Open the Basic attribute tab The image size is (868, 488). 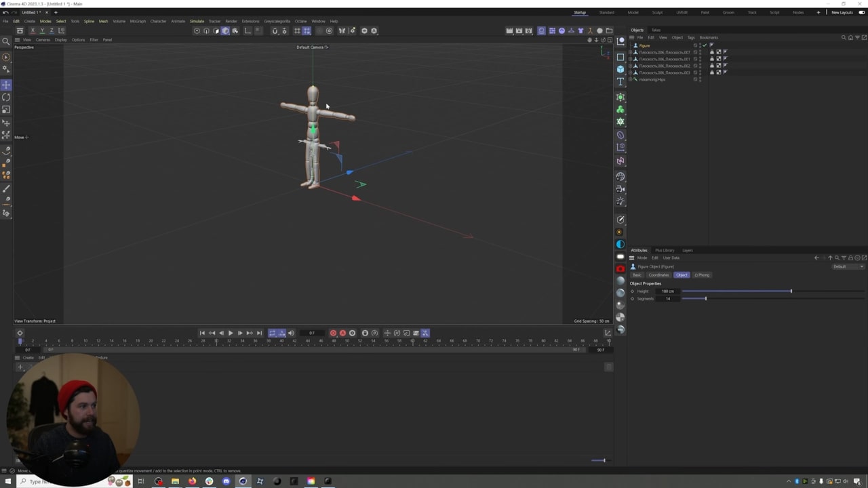637,274
